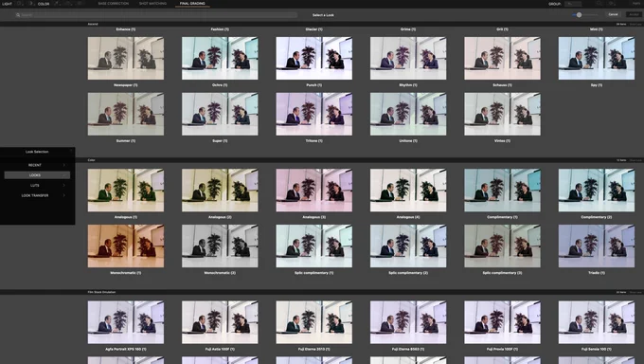
Task: Choose Fuji Eterna 8563 film look
Action: pos(408,322)
